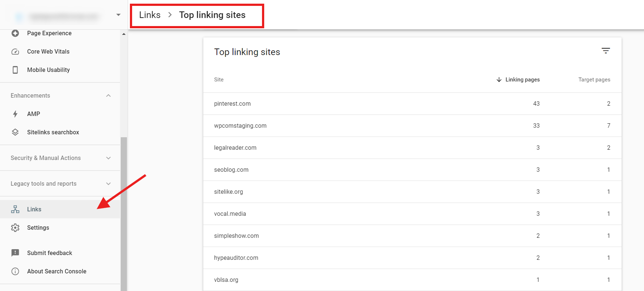Screen dimensions: 644x291
Task: Open the pinterest.com row
Action: 412,104
